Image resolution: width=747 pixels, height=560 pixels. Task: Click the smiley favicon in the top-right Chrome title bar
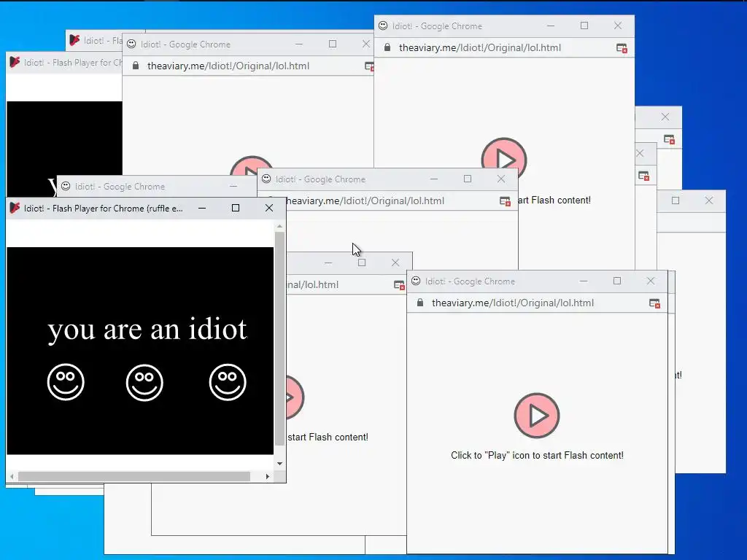click(383, 26)
